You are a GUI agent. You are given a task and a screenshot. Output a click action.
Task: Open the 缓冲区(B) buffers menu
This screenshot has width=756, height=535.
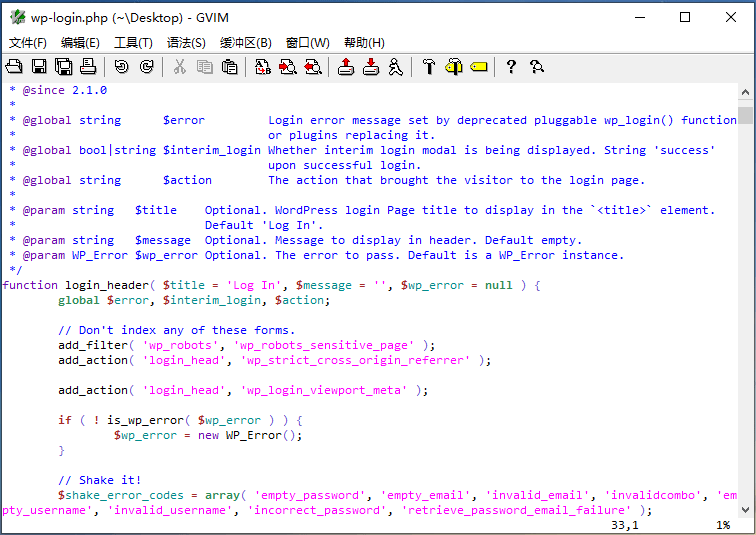pos(246,42)
